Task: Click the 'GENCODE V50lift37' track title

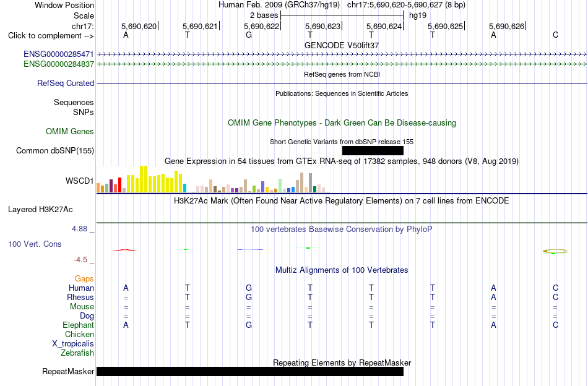Action: [342, 45]
